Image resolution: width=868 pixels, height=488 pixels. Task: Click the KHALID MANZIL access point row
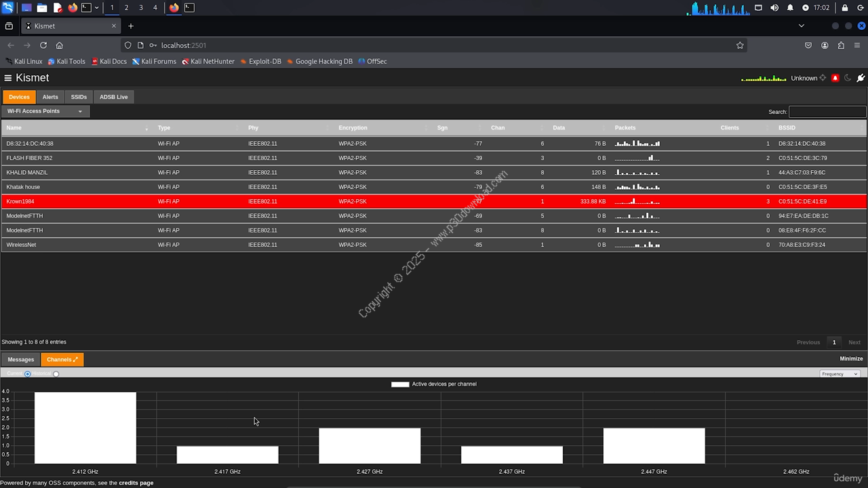point(434,172)
